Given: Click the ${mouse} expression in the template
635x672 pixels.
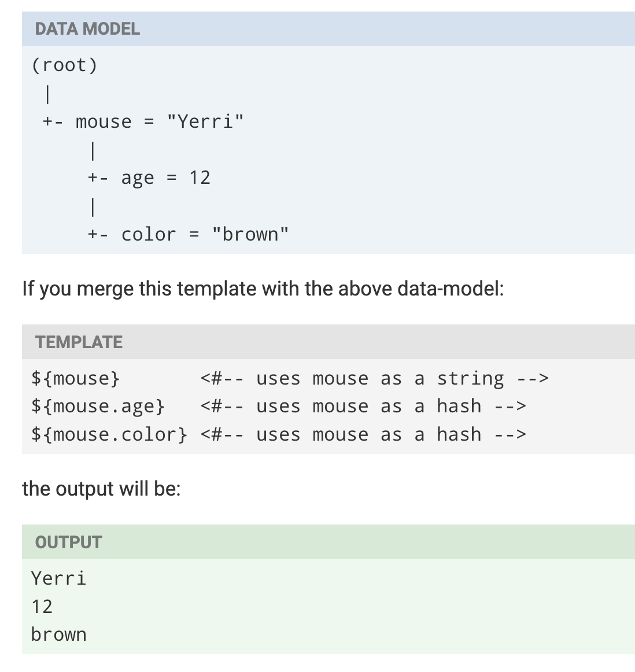Looking at the screenshot, I should [x=75, y=379].
